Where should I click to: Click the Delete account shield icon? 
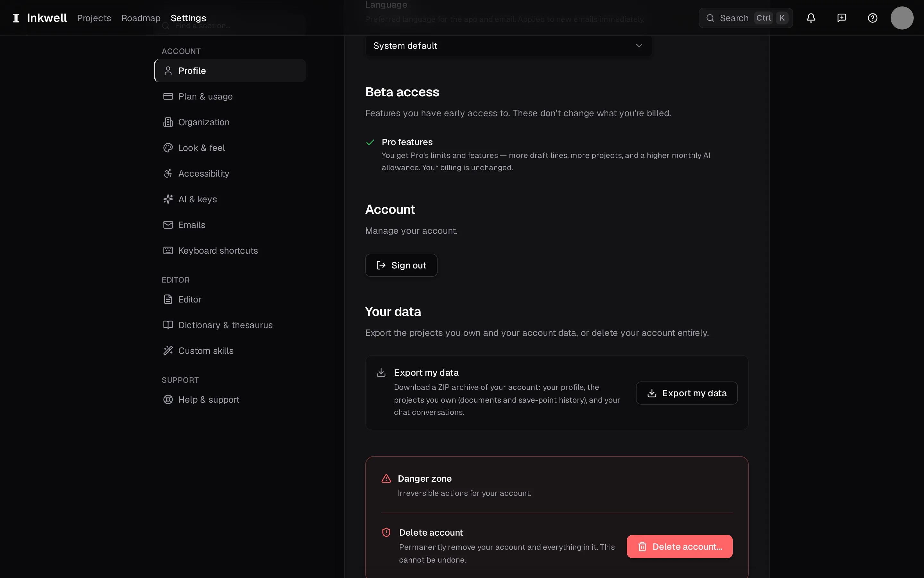pos(386,532)
